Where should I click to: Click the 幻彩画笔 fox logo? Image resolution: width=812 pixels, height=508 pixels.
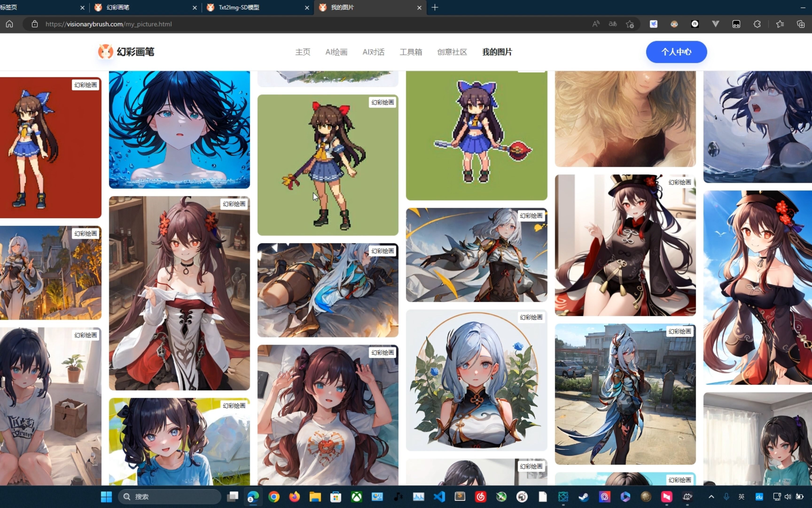[x=105, y=52]
